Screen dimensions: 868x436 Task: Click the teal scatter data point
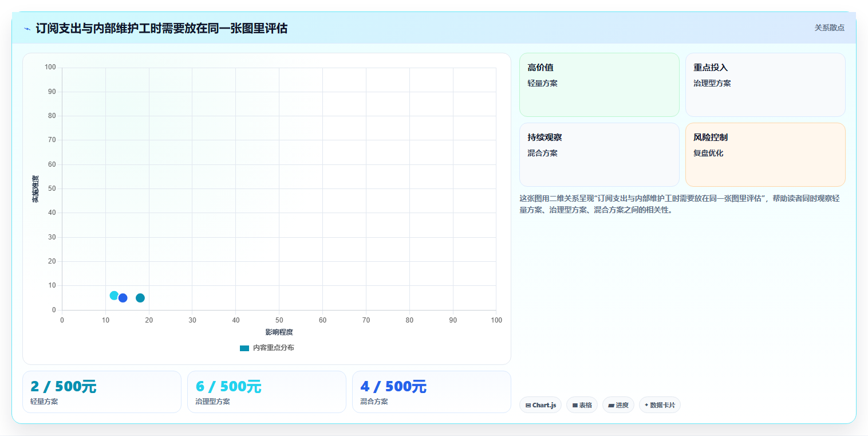tap(140, 298)
